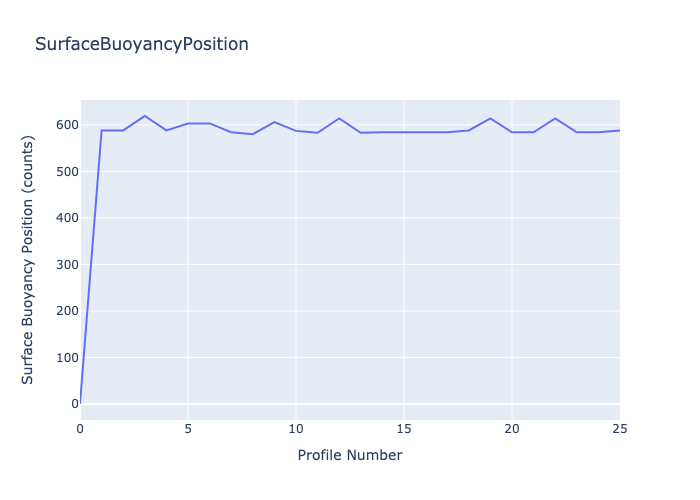Click y-axis tick label 400
700x500 pixels.
(x=67, y=218)
